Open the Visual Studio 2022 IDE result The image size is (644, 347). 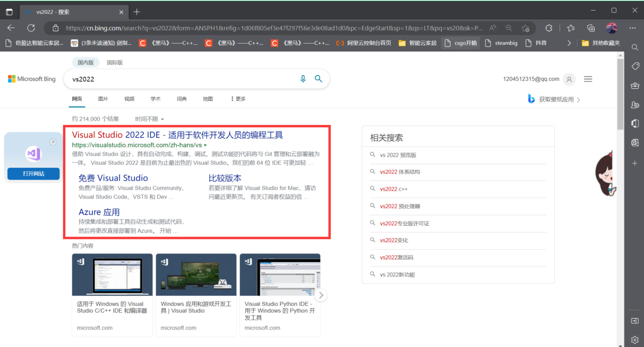pyautogui.click(x=177, y=135)
